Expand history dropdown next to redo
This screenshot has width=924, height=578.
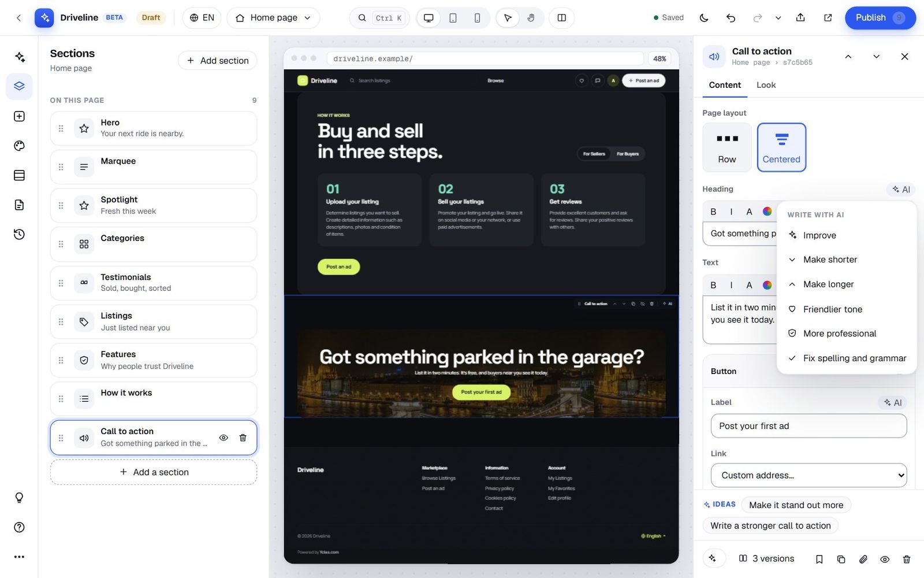[778, 18]
